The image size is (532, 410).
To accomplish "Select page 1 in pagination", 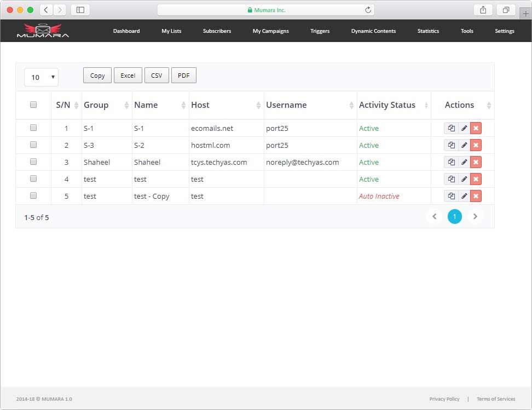I will coord(455,216).
